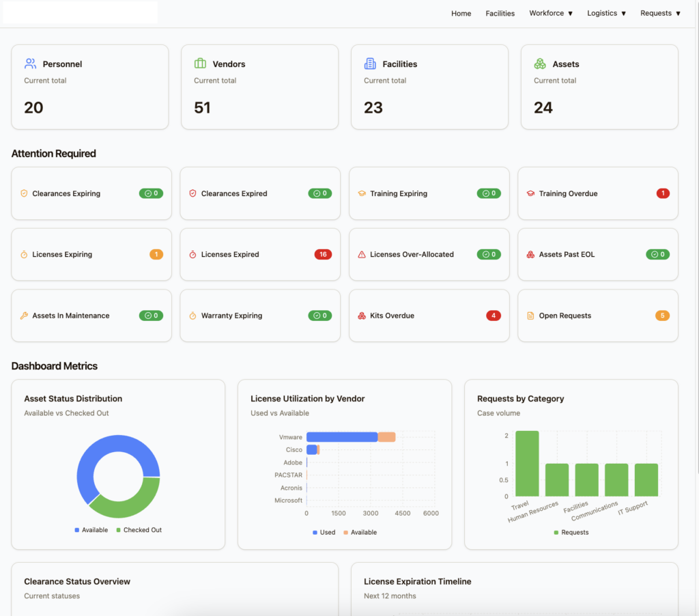Click the blue Vmware used bar

click(x=341, y=437)
